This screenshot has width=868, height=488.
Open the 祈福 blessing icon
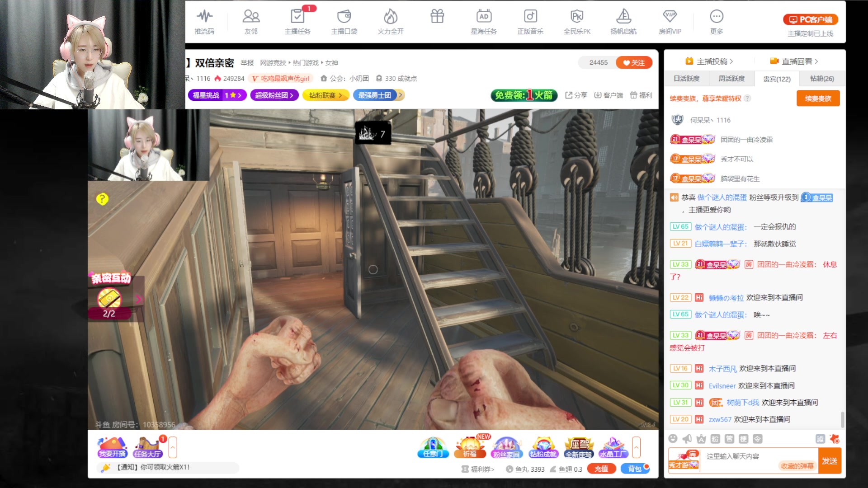coord(470,448)
